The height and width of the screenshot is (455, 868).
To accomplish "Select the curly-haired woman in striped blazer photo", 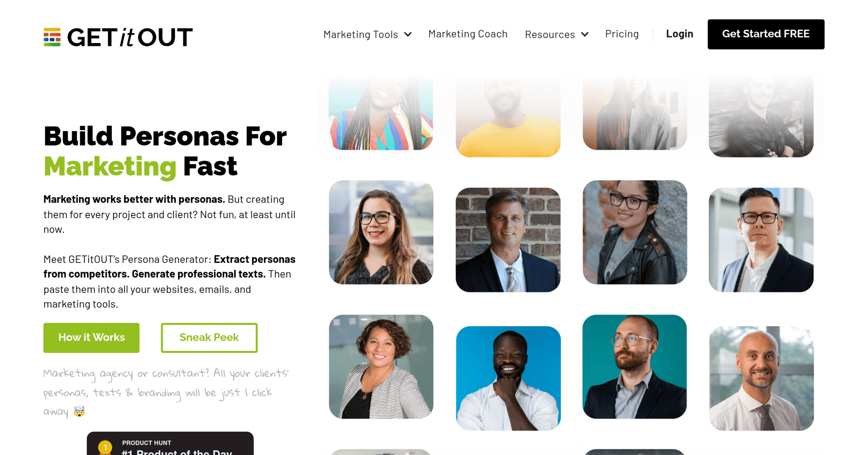I will click(381, 367).
